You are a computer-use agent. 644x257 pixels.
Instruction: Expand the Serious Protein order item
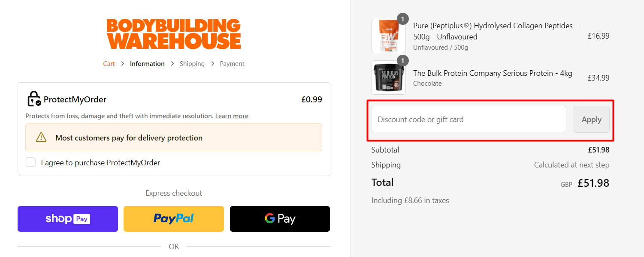click(493, 73)
